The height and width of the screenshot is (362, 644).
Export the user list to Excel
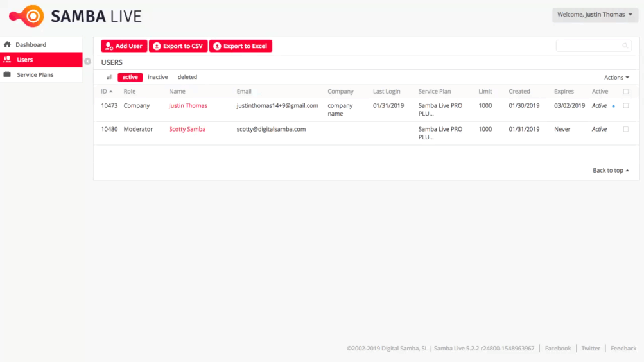coord(241,46)
